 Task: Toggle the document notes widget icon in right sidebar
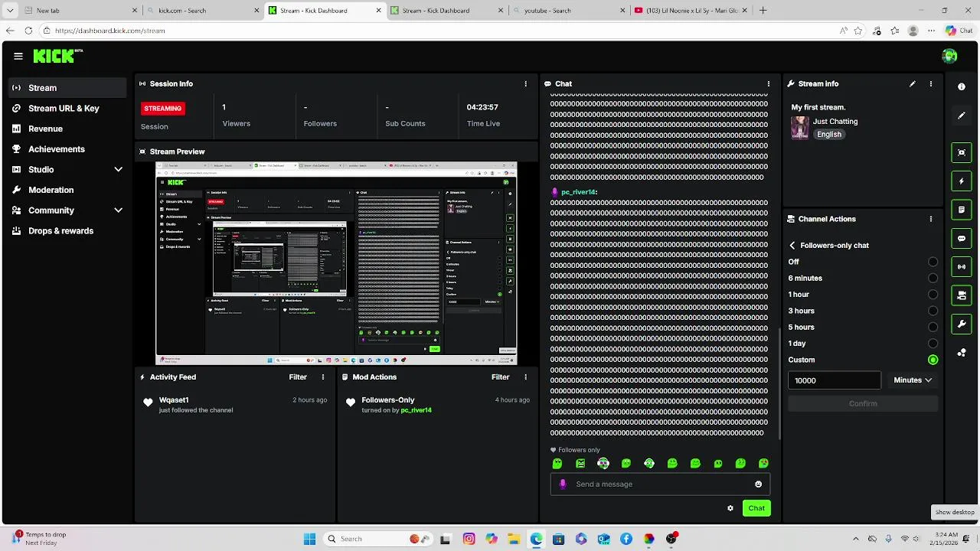962,210
